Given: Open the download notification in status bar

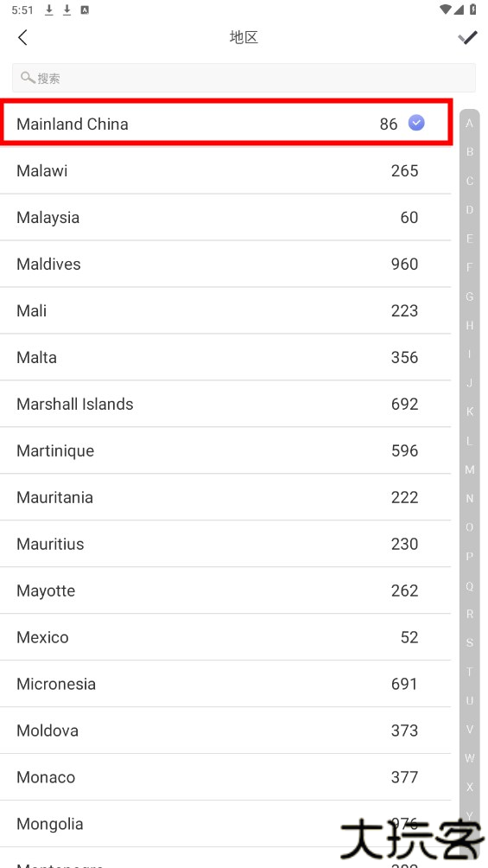Looking at the screenshot, I should (x=48, y=10).
